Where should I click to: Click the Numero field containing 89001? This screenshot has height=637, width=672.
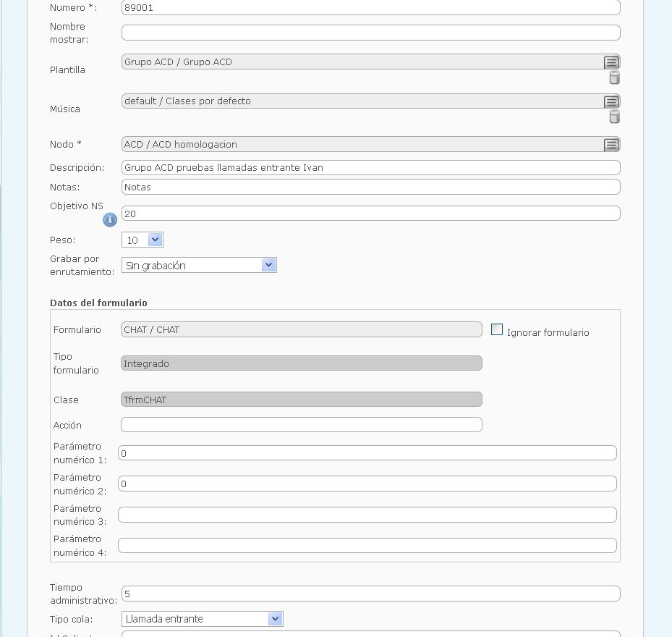[x=370, y=7]
